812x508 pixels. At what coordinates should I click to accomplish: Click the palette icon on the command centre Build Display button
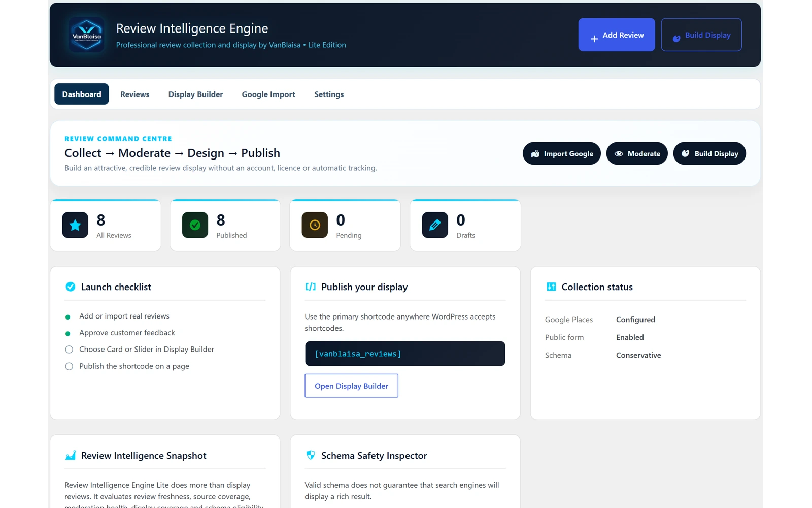coord(685,153)
